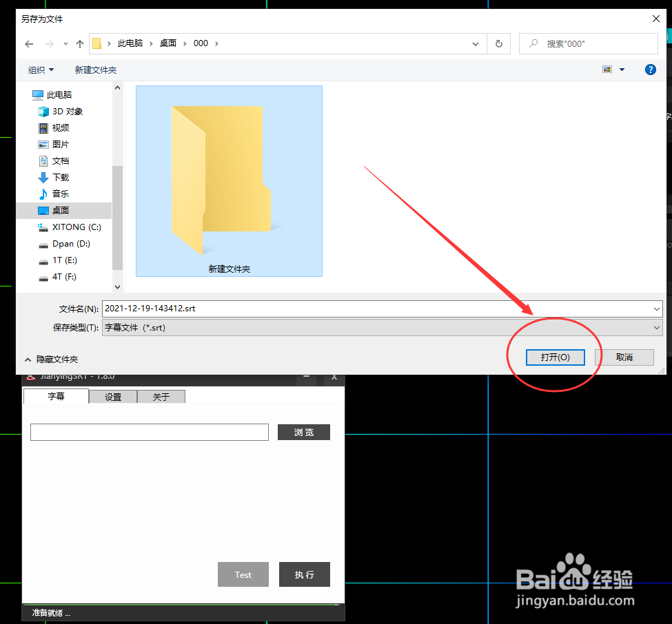Click the 取消 button
Image resolution: width=672 pixels, height=624 pixels.
pyautogui.click(x=624, y=357)
